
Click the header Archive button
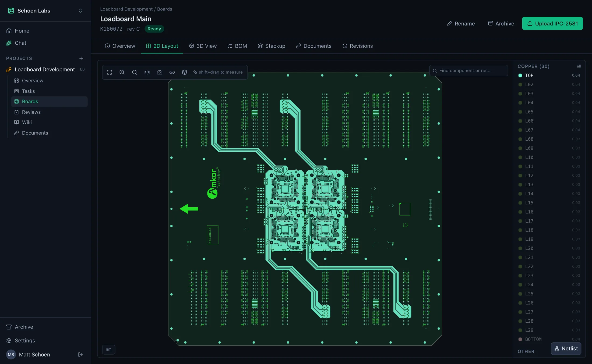pyautogui.click(x=501, y=23)
